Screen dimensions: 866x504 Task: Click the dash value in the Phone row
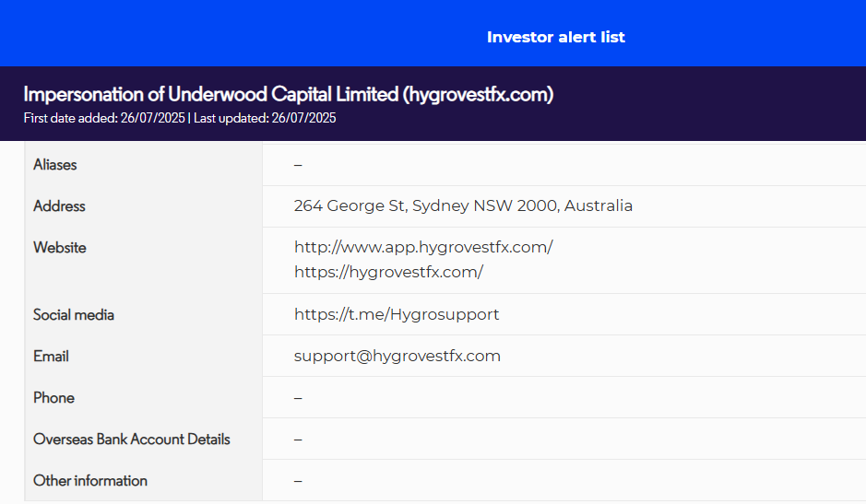click(x=298, y=398)
